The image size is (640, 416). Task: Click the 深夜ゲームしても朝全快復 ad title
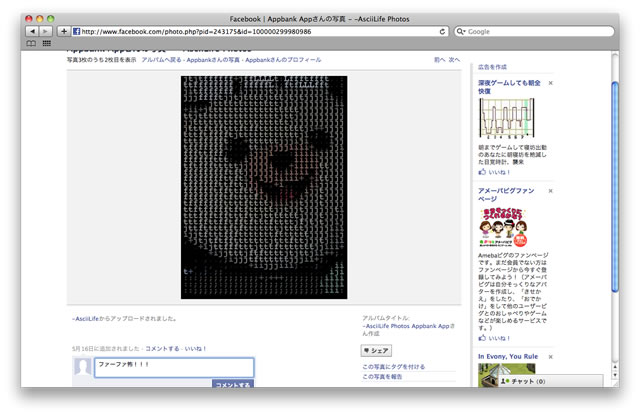[509, 87]
